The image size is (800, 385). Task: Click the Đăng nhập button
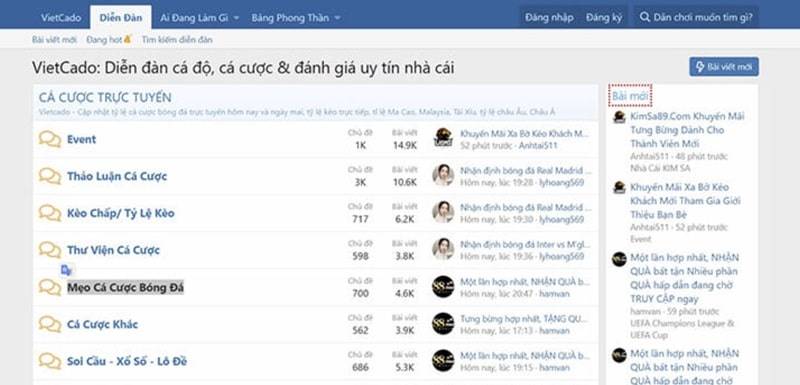(x=549, y=17)
